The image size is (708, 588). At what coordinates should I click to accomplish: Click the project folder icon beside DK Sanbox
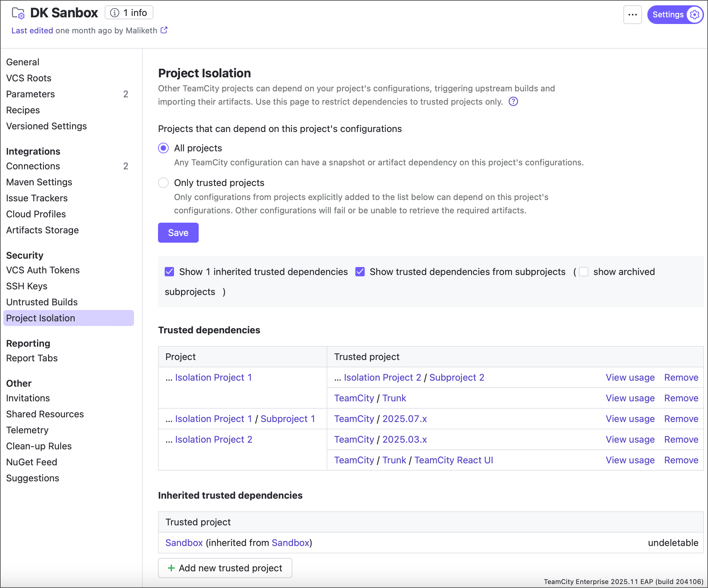[18, 13]
